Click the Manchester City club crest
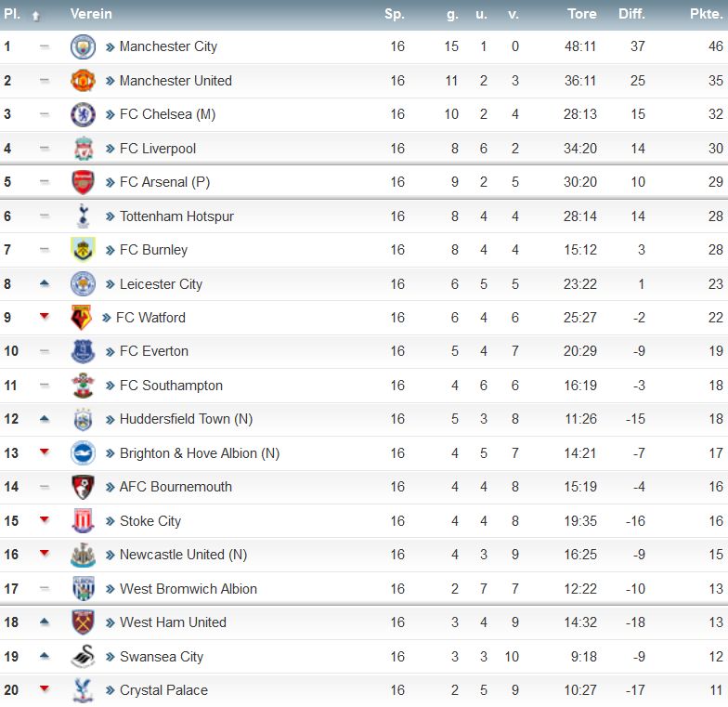Screen dimensions: 728x707 (x=84, y=46)
